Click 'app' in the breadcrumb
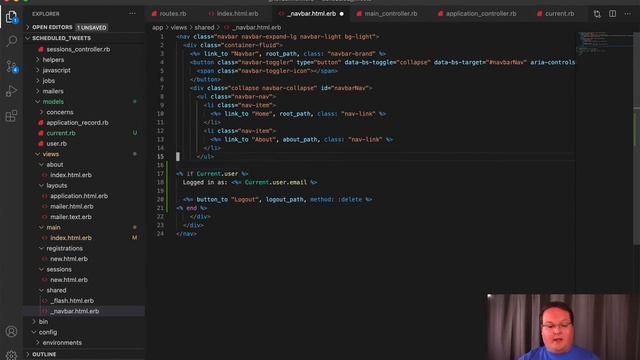This screenshot has width=640, height=360. pyautogui.click(x=157, y=27)
